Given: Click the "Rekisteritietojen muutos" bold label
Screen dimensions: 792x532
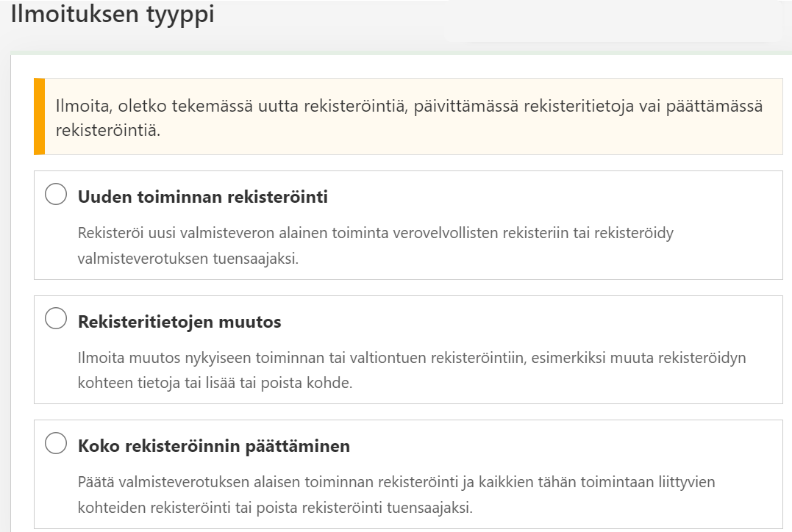Looking at the screenshot, I should (x=179, y=322).
